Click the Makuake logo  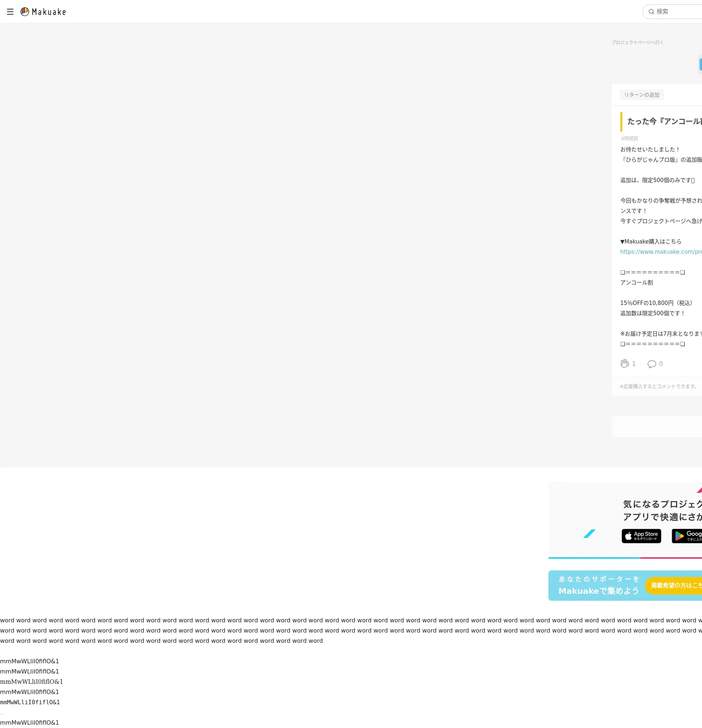tap(43, 12)
